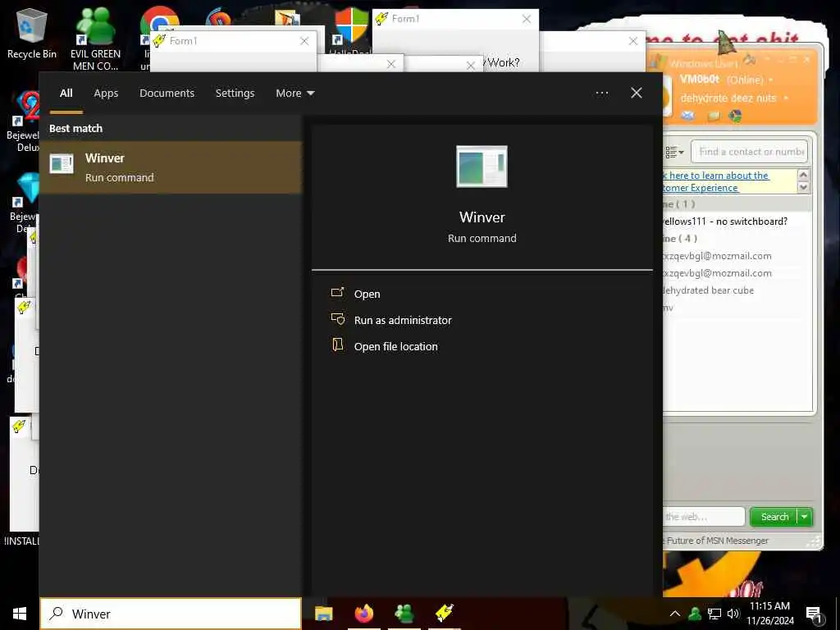Select the dehydrated bear cube contact

(708, 290)
